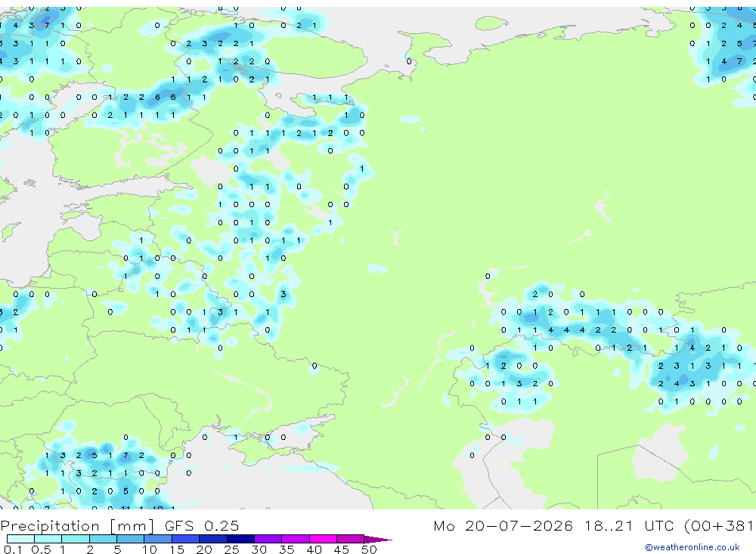The height and width of the screenshot is (554, 756).
Task: Pick the 20–25 mm dark navy legend swatch
Action: pyautogui.click(x=213, y=539)
